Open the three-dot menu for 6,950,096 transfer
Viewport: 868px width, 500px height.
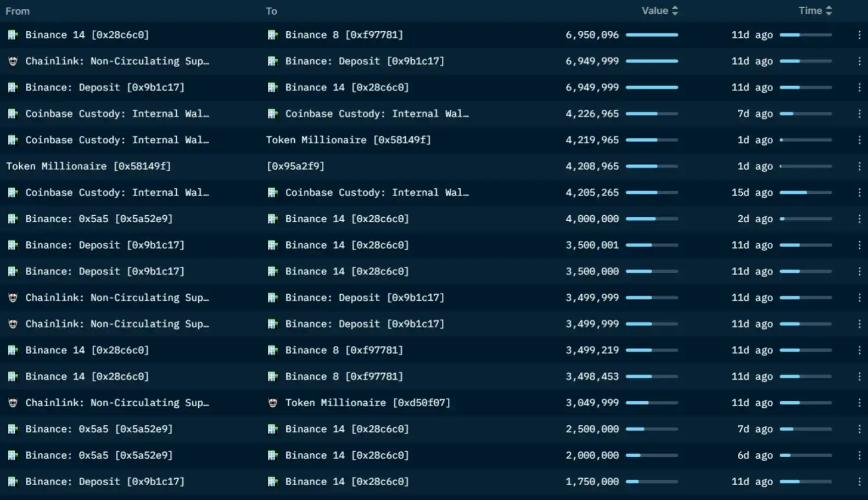click(859, 35)
